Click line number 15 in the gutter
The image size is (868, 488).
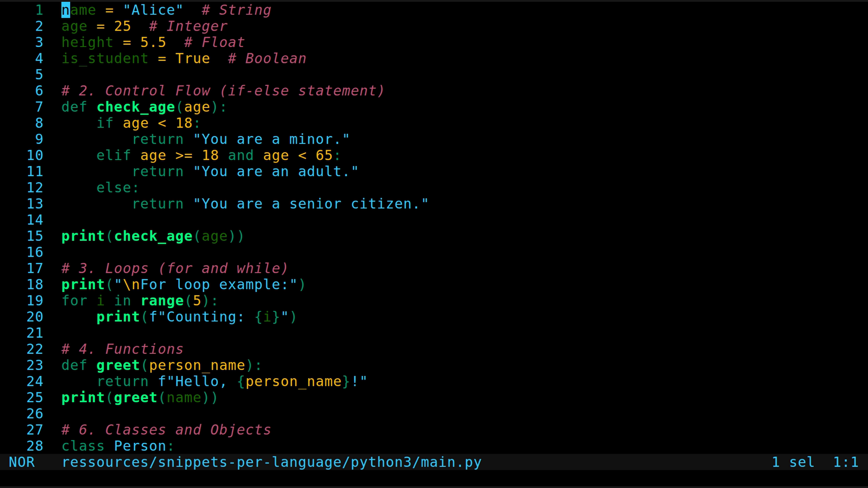click(35, 236)
